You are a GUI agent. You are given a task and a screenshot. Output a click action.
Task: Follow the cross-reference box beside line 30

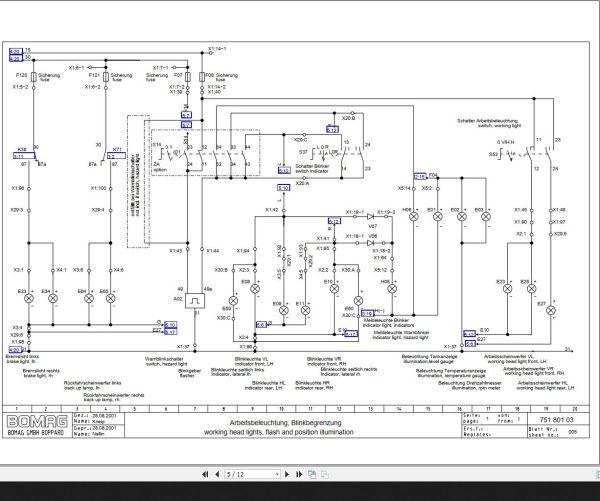16,58
